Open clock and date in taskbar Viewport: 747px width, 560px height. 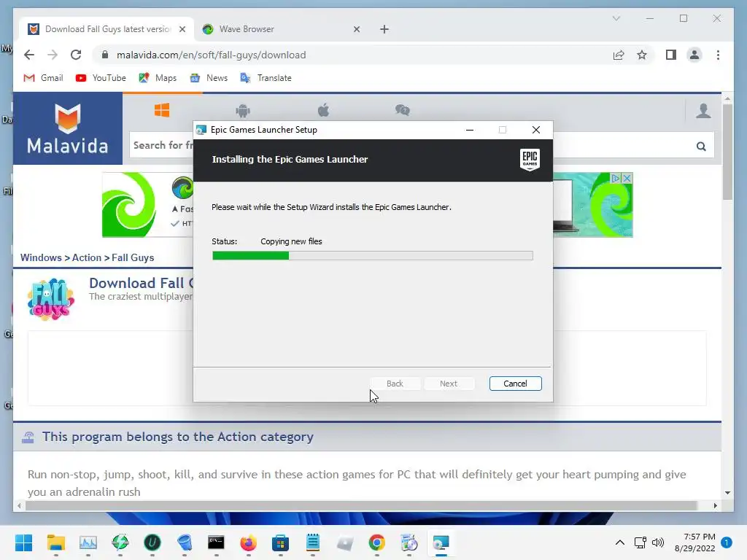tap(694, 542)
